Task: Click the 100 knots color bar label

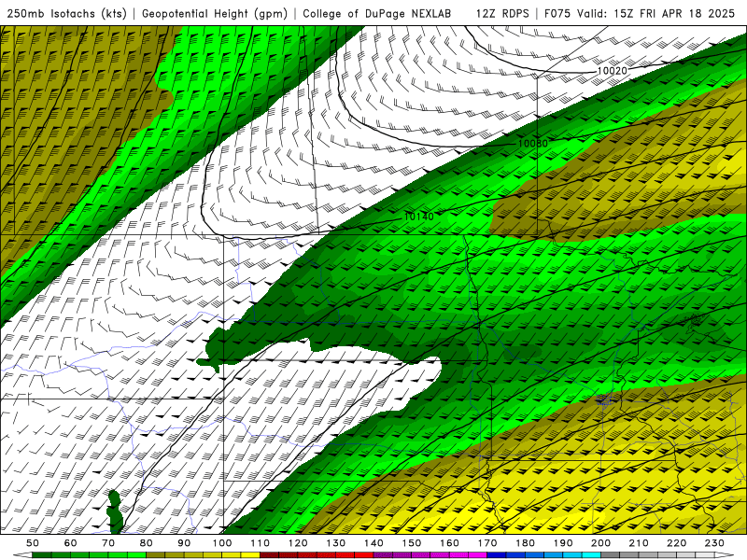Action: (x=222, y=543)
